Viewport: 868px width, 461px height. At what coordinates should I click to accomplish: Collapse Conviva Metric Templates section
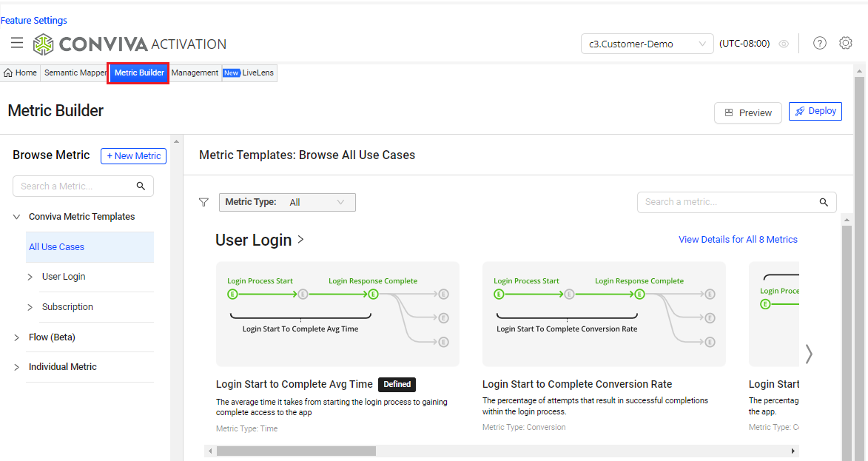(x=16, y=217)
